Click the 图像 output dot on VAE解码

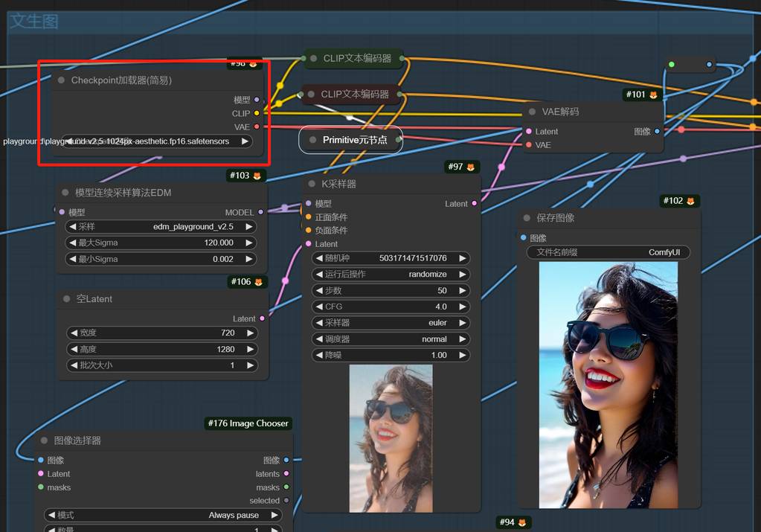(x=657, y=132)
